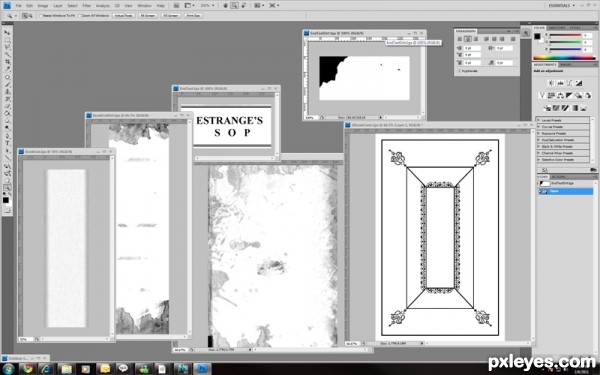
Task: Add a Gradient Map adjustment icon
Action: pos(574,108)
